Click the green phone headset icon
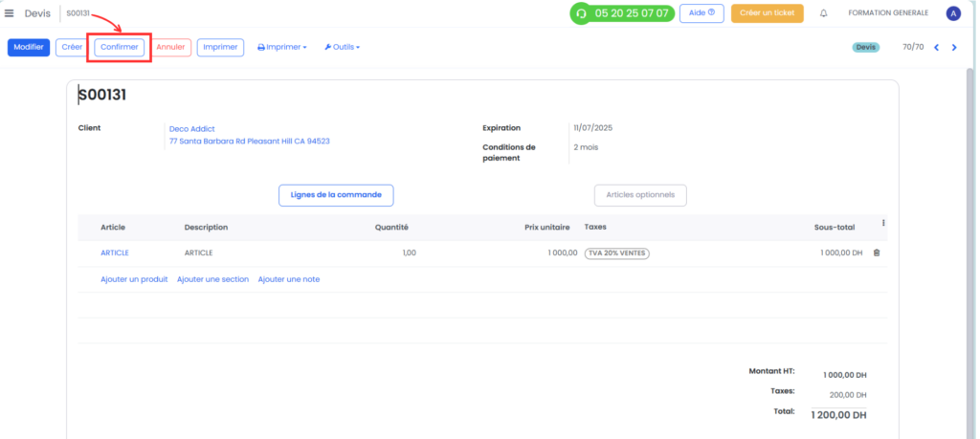 pos(581,13)
